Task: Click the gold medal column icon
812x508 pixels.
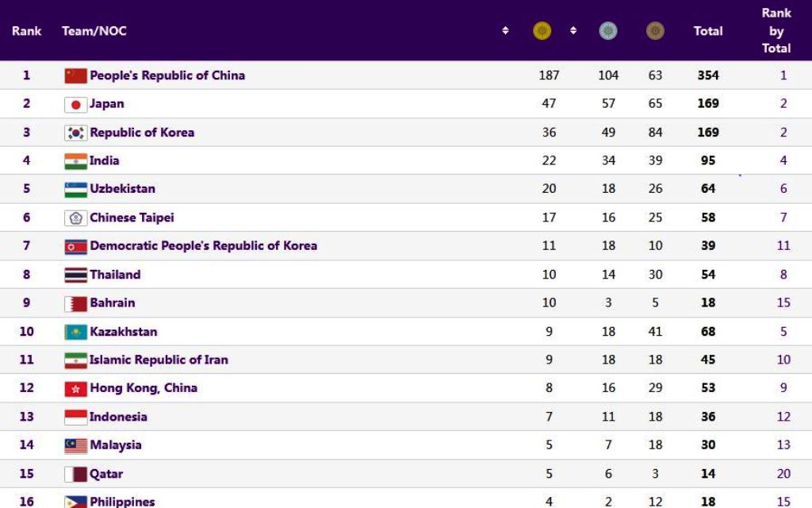Action: click(542, 31)
